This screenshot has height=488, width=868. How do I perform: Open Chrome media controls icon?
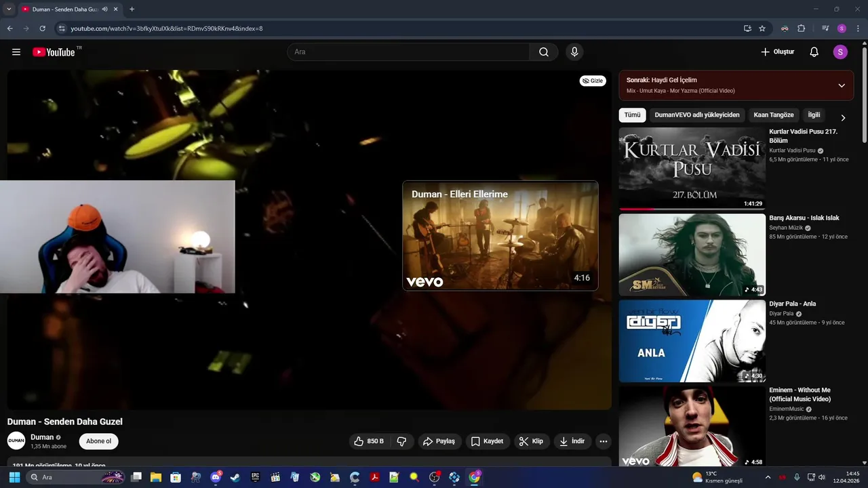[x=825, y=28]
